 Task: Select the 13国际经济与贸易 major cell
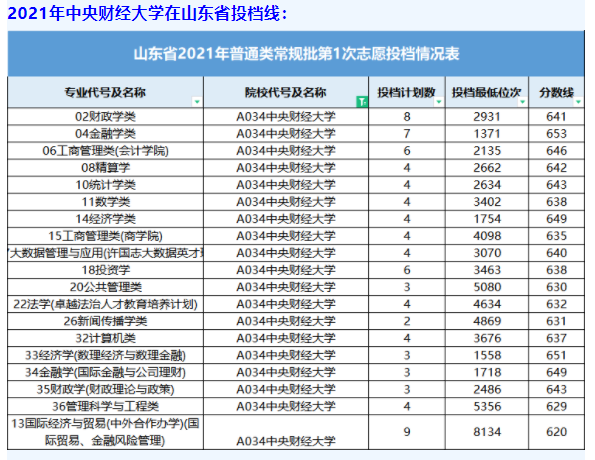point(105,432)
